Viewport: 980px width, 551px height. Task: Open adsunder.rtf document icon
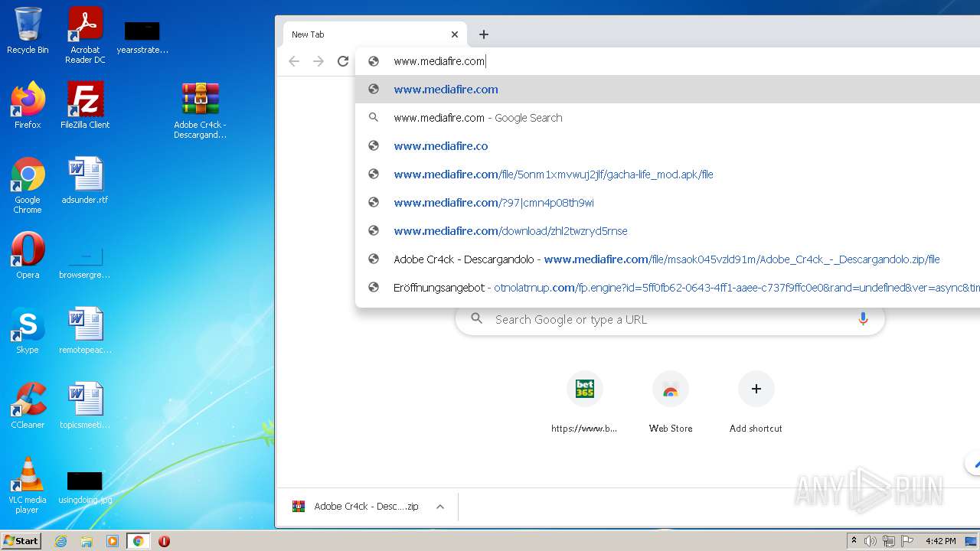click(85, 181)
